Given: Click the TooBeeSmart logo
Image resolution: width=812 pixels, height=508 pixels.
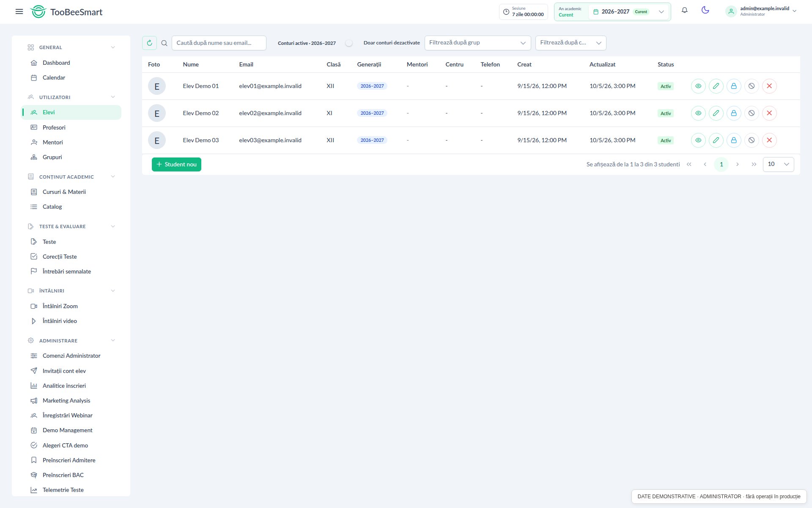Looking at the screenshot, I should [x=66, y=12].
